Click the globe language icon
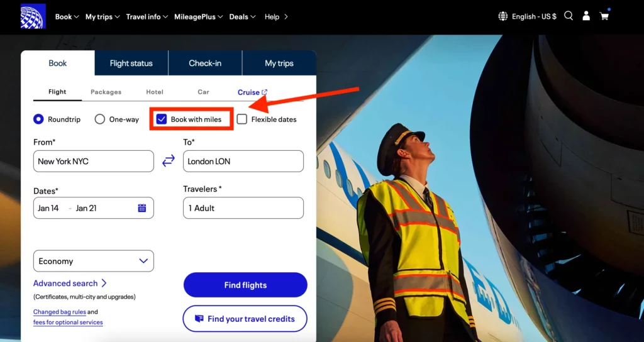Screen dimensions: 644x342 tap(502, 16)
